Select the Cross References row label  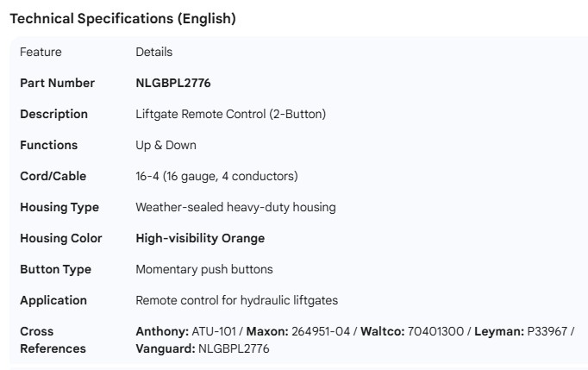point(53,340)
